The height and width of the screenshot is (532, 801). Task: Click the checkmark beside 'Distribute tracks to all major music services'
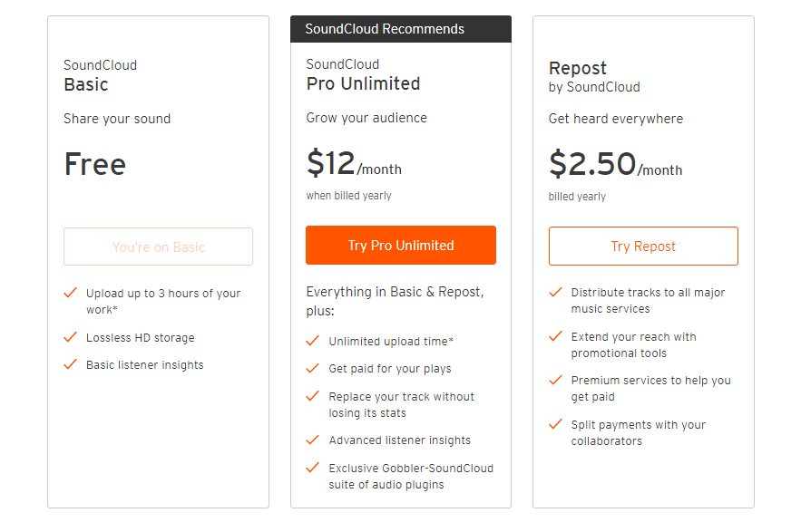tap(555, 293)
